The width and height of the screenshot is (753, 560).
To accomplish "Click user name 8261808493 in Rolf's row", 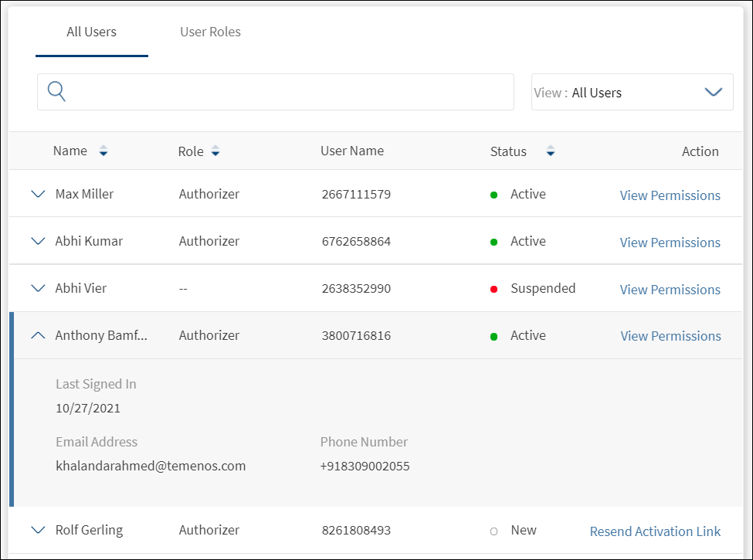I will point(356,531).
